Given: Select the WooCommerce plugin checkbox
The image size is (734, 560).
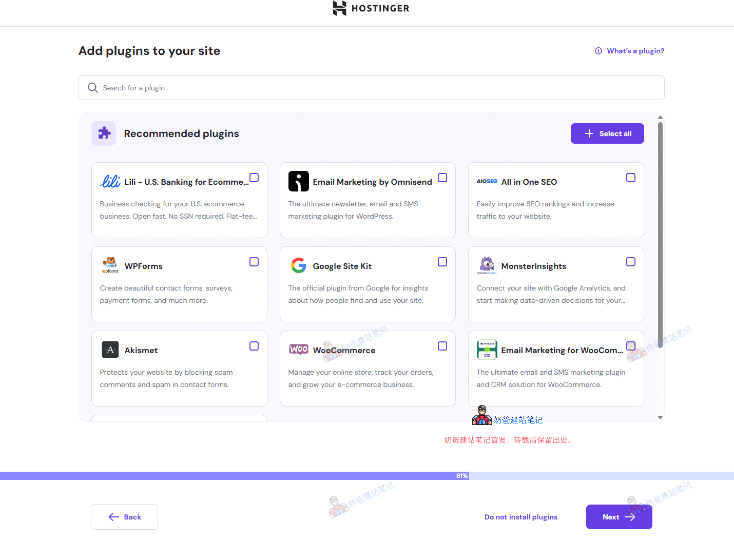Looking at the screenshot, I should (442, 346).
